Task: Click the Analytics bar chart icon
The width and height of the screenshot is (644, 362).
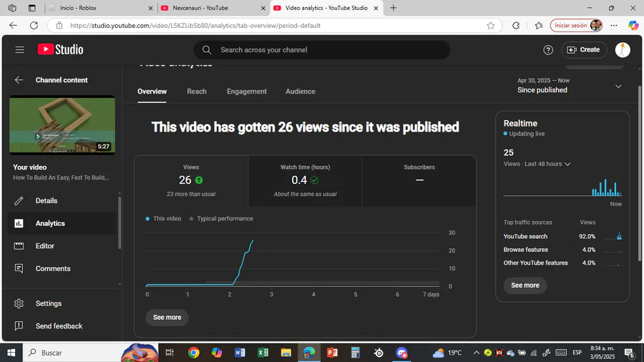Action: (x=19, y=223)
